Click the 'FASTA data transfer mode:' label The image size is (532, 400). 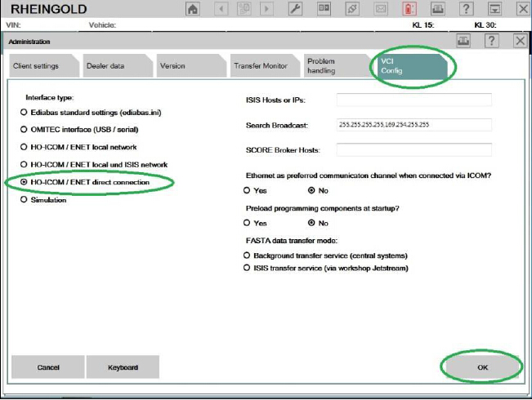point(292,241)
